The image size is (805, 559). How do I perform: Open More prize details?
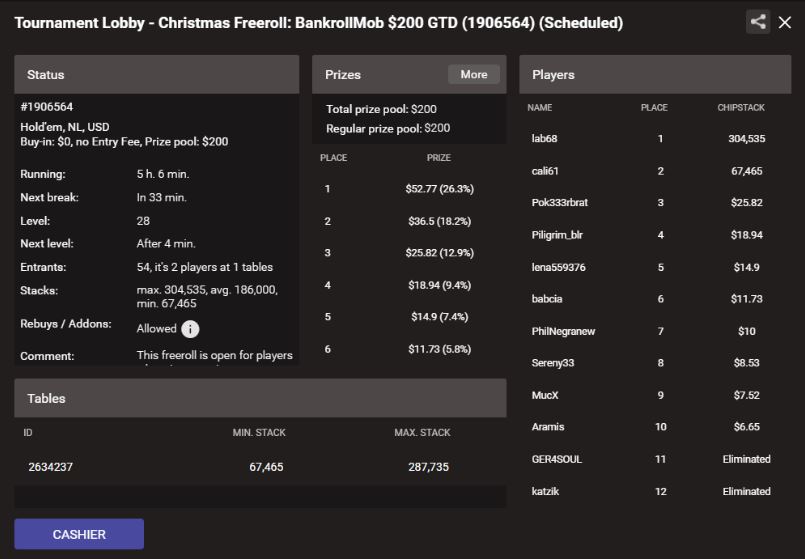click(473, 74)
